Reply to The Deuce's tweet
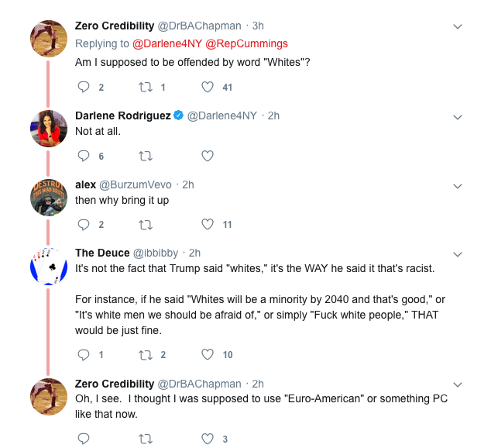The height and width of the screenshot is (448, 491). (84, 355)
